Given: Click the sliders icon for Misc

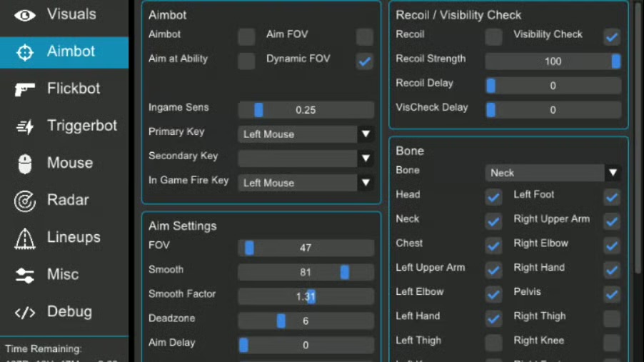Looking at the screenshot, I should 25,276.
